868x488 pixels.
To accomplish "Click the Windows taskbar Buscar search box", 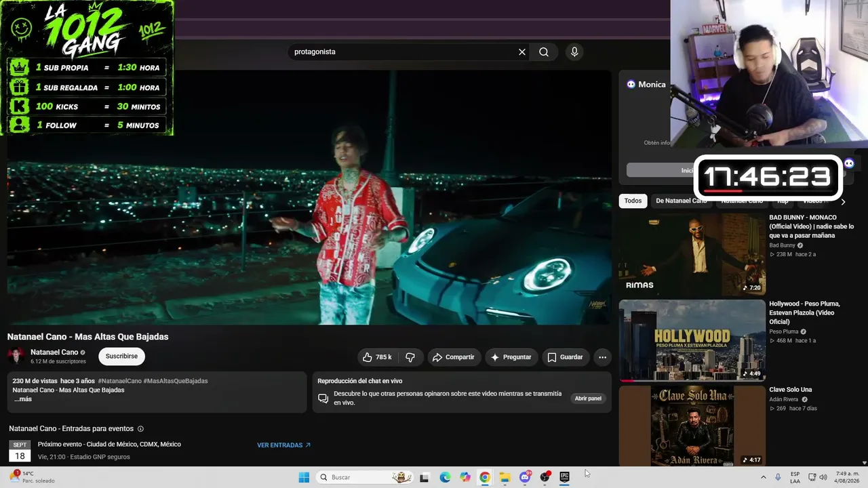I will [365, 477].
